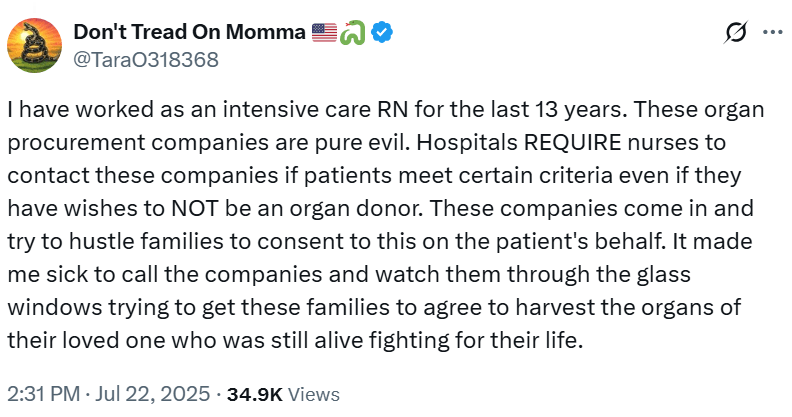
Task: Click the blue verified checkmark badge
Action: (382, 32)
